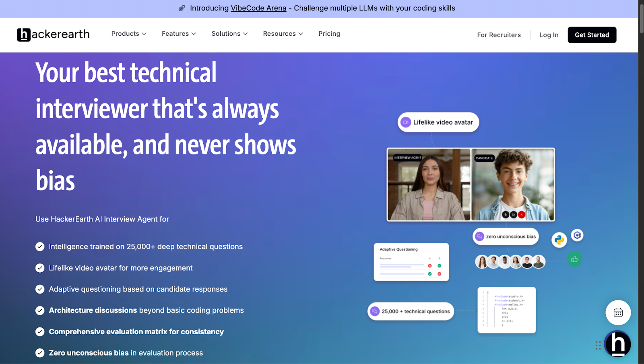Click checkmark beside Adaptive questioning line
The height and width of the screenshot is (364, 644).
tap(40, 289)
